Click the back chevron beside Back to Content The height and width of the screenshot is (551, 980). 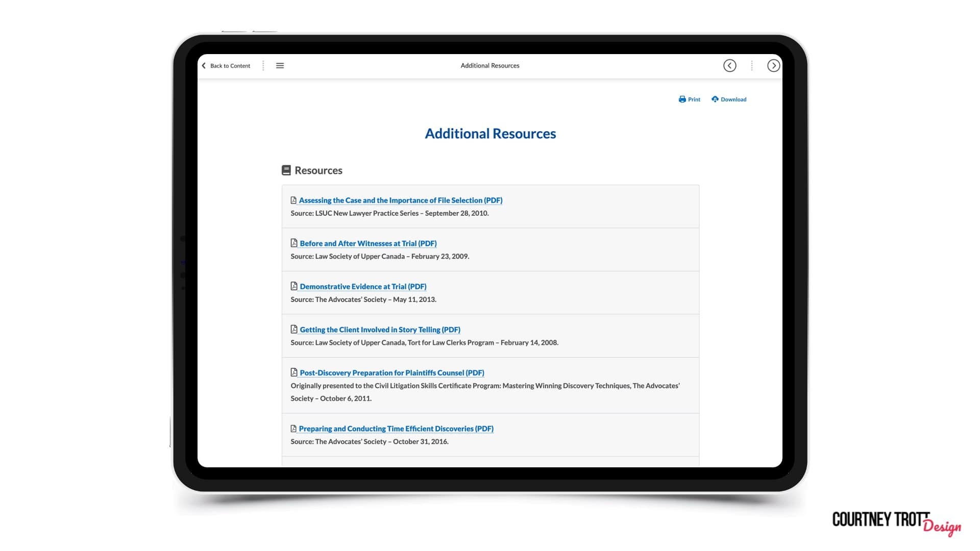point(204,65)
